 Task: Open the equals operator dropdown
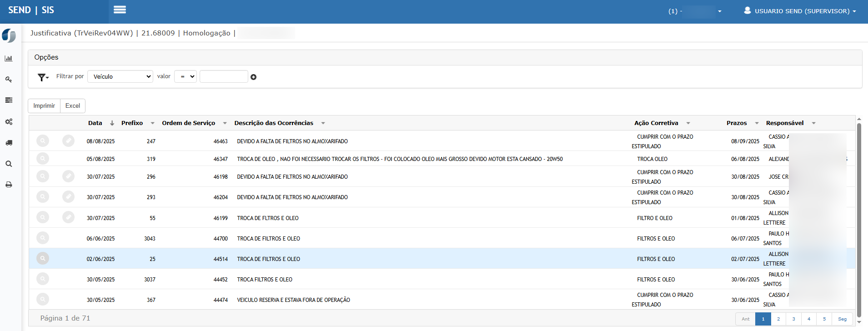pyautogui.click(x=186, y=76)
